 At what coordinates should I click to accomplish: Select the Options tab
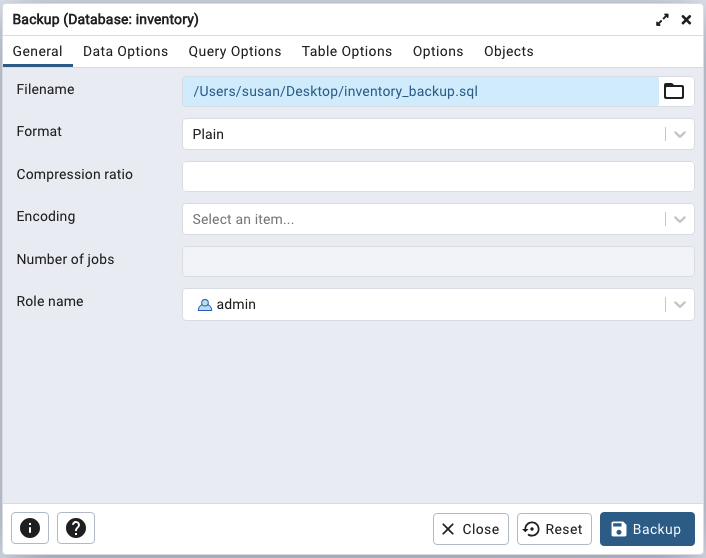pos(438,51)
